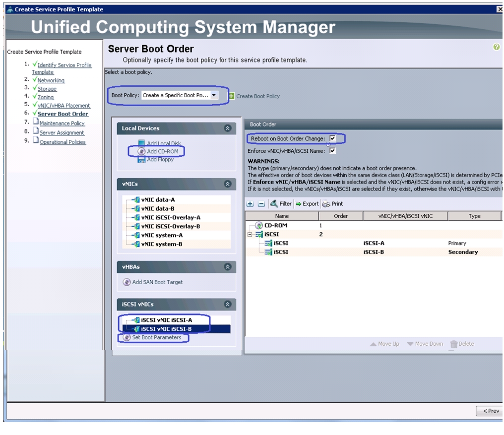Click the Prev button
Screen dimensions: 504x435
[491, 411]
